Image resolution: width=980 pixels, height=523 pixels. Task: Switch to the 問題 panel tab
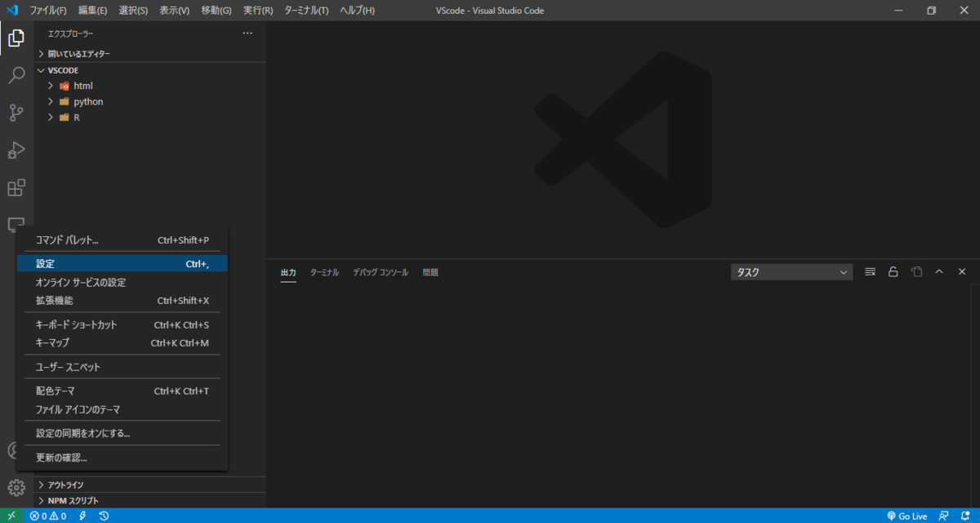(430, 272)
